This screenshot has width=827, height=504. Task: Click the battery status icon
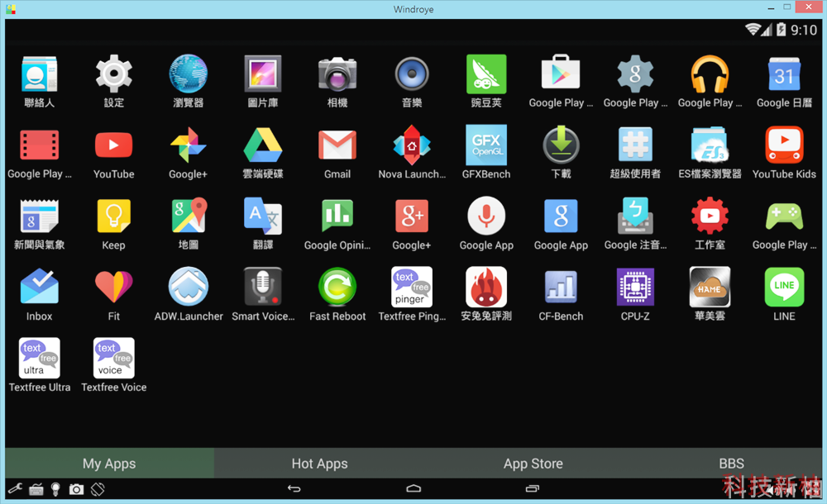coord(782,30)
